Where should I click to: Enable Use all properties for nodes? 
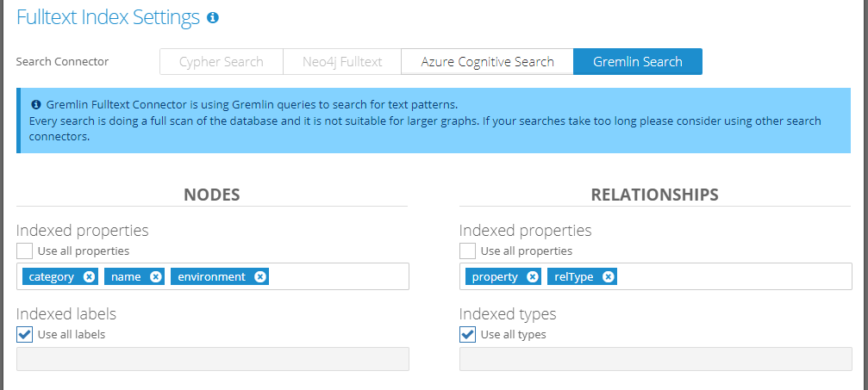coord(25,251)
